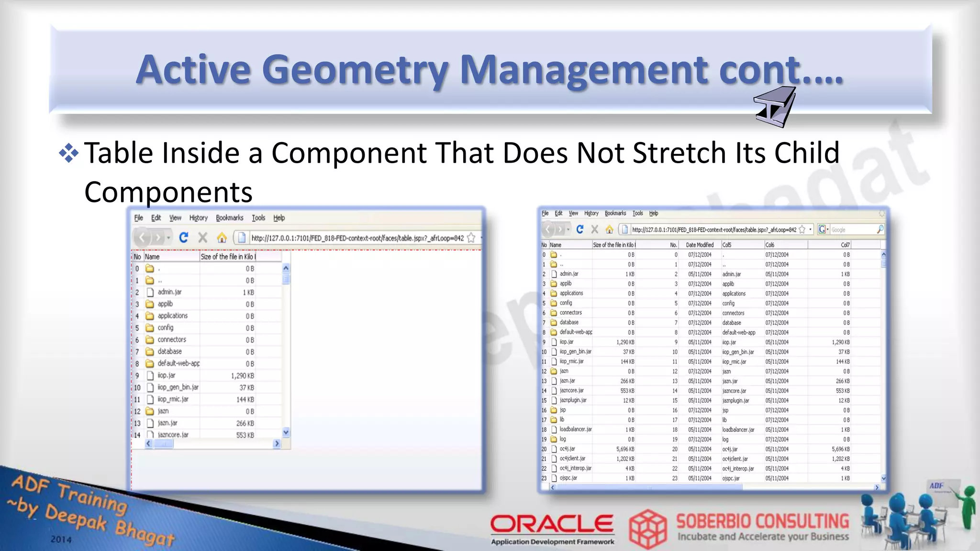Click scroll-down arrow of the left table's vertical scrollbar
Image resolution: width=980 pixels, height=551 pixels.
point(286,432)
